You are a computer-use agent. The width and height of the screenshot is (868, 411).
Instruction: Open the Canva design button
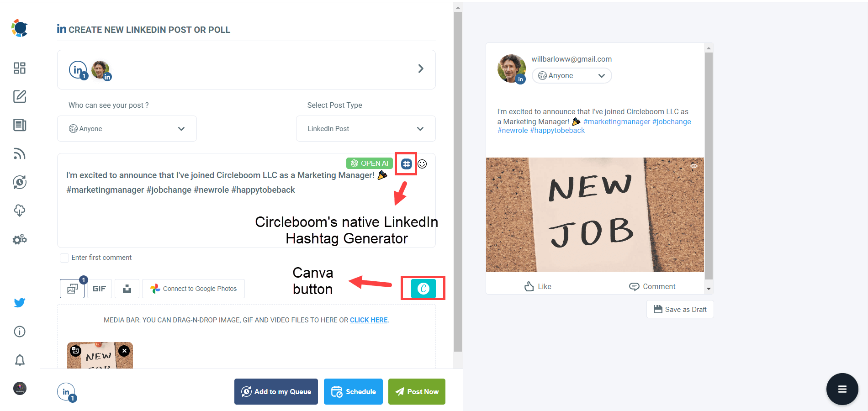(x=423, y=288)
